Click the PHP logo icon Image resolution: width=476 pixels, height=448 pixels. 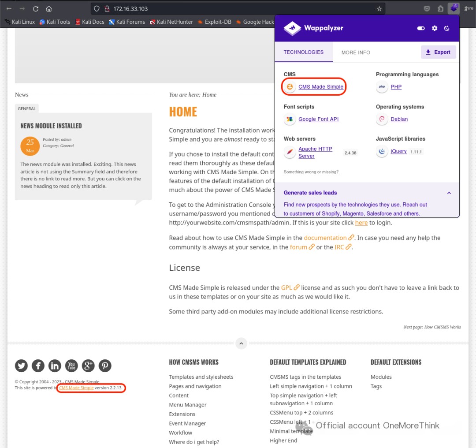382,86
